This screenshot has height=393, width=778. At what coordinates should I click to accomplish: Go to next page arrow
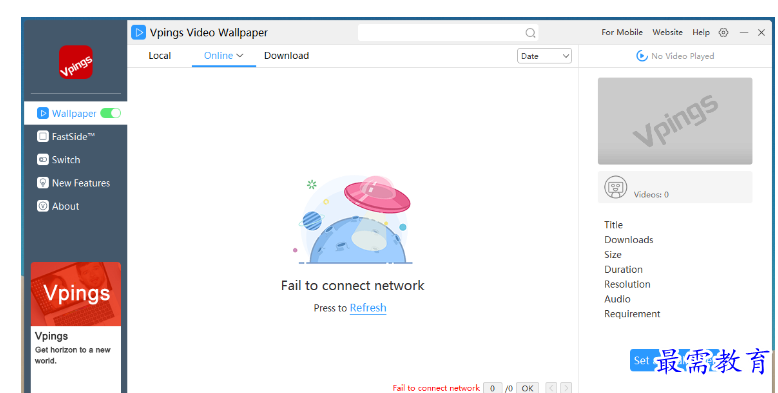point(566,388)
